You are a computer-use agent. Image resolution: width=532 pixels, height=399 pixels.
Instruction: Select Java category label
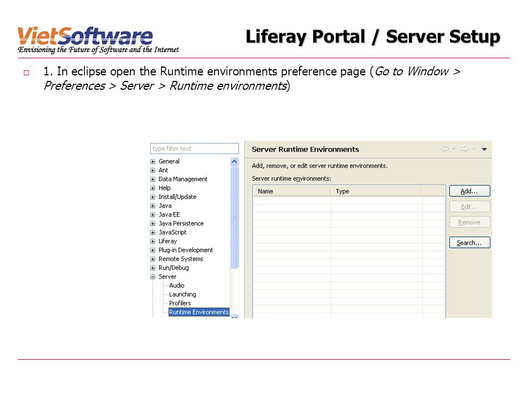pyautogui.click(x=165, y=206)
